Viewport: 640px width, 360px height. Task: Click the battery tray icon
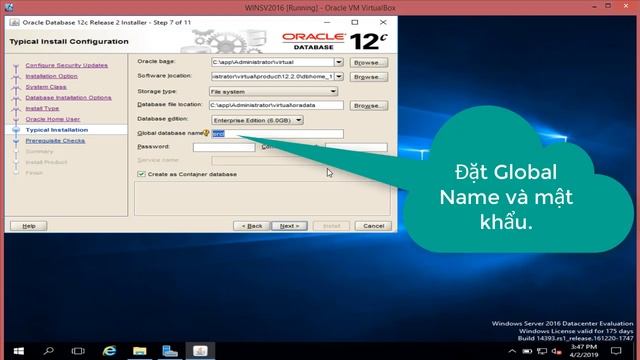coord(527,351)
